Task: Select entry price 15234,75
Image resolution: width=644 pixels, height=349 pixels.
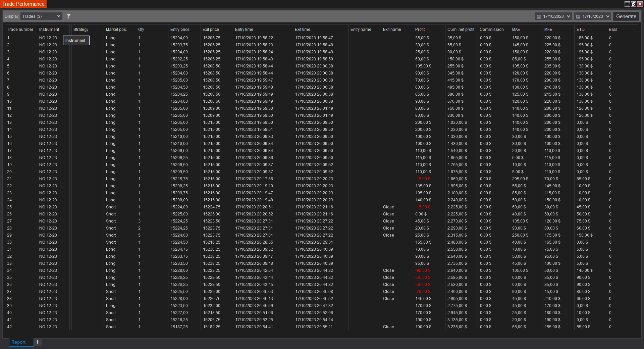Action: coord(179,249)
